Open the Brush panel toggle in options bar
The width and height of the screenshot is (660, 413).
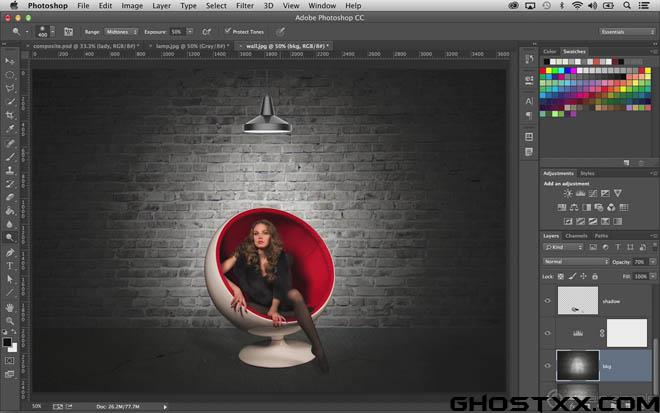(68, 32)
